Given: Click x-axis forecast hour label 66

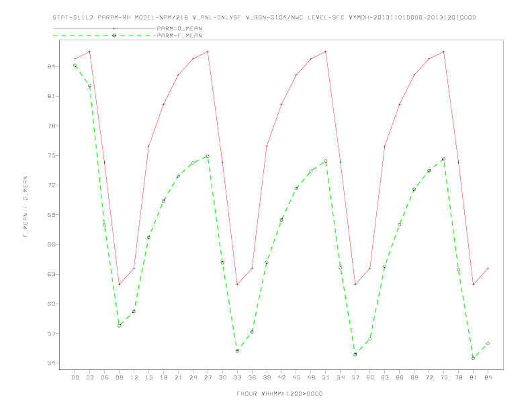Looking at the screenshot, I should 400,377.
